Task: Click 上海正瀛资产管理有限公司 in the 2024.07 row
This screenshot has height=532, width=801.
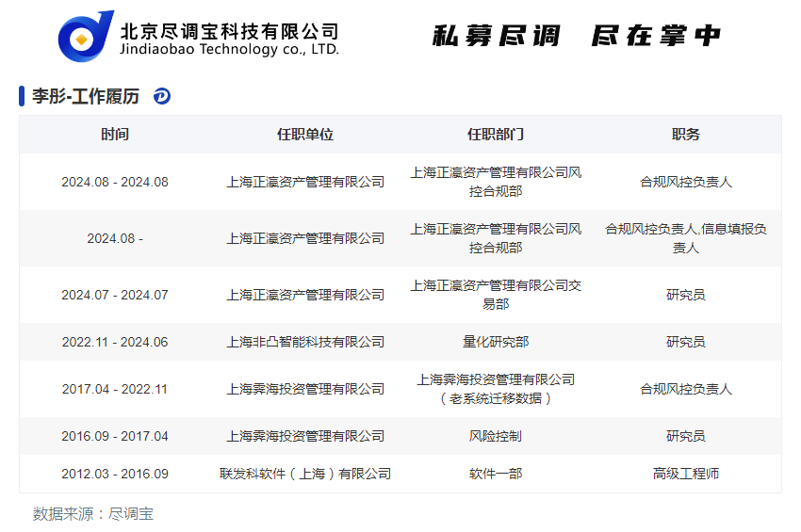Action: click(x=305, y=295)
